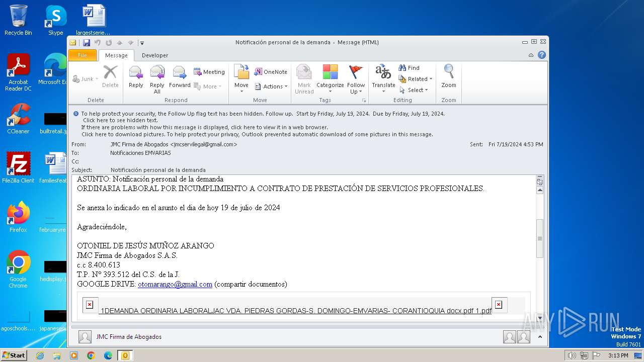Viewport: 644px width, 362px height.
Task: Customize Quick Access Toolbar dropdown
Action: (142, 43)
